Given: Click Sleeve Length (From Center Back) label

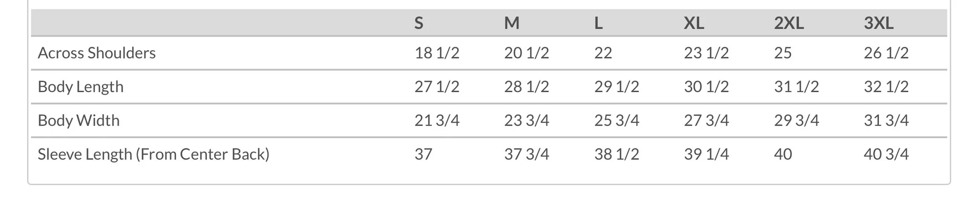Looking at the screenshot, I should (153, 155).
